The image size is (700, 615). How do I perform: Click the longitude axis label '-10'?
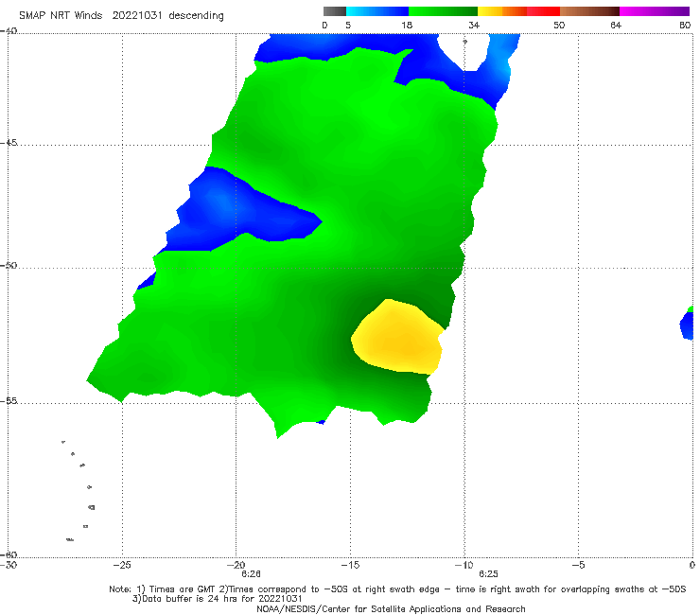pyautogui.click(x=464, y=565)
